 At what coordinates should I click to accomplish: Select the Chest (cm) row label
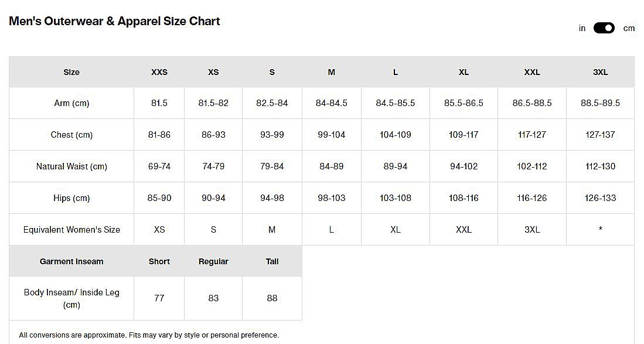click(x=71, y=135)
